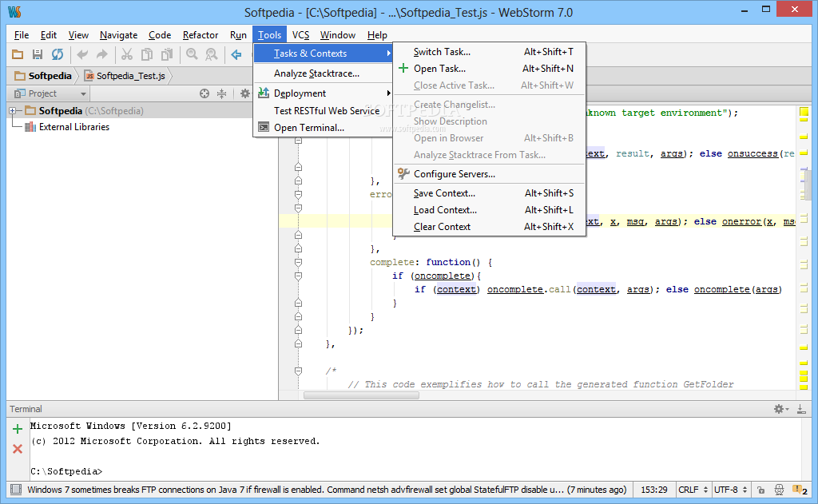Screen dimensions: 818x504
Task: Open the Help menu
Action: tap(377, 35)
